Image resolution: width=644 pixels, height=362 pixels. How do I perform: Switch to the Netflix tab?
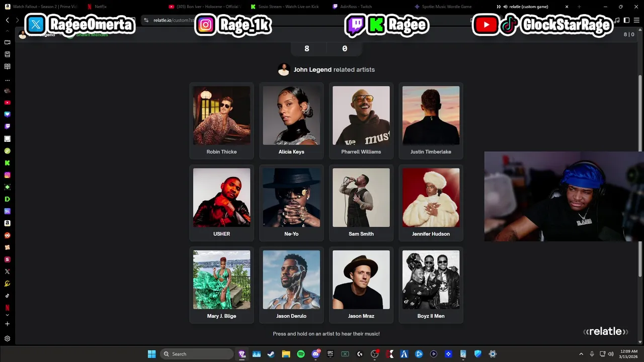pos(123,7)
